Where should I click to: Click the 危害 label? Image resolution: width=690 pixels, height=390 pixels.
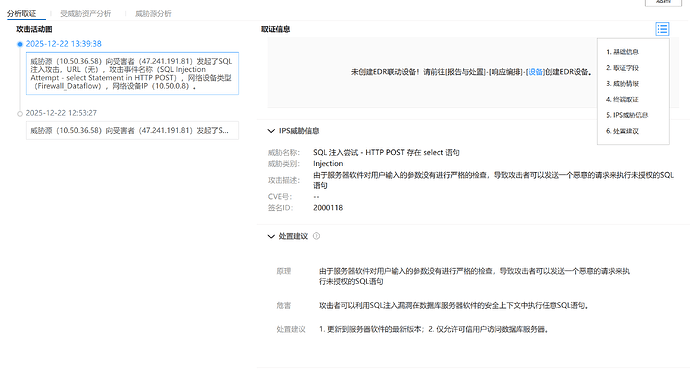coord(284,305)
